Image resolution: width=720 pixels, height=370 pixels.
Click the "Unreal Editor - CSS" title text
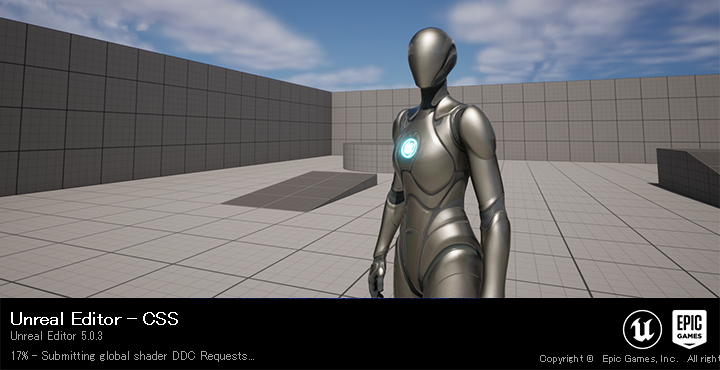tap(94, 319)
